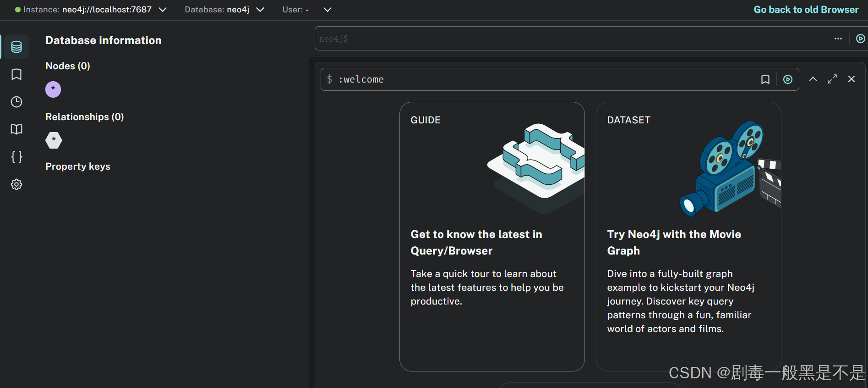
Task: Select the all-relationships asterisk hexagon chip
Action: click(x=54, y=140)
